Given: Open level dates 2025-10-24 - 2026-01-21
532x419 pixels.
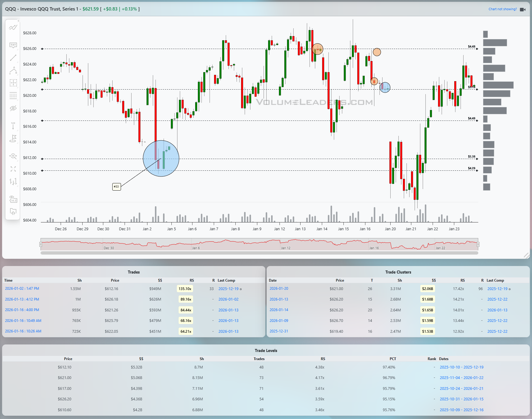Looking at the screenshot, I should pyautogui.click(x=461, y=389).
